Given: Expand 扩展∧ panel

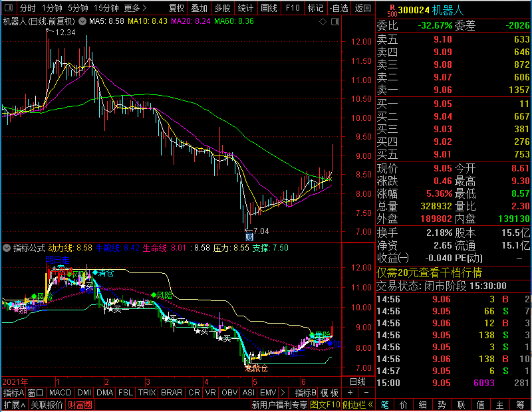Looking at the screenshot, I should point(15,405).
